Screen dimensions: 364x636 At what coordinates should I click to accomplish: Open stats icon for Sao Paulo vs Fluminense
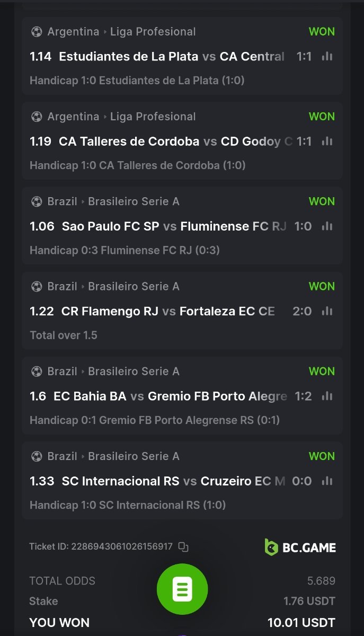pyautogui.click(x=327, y=226)
